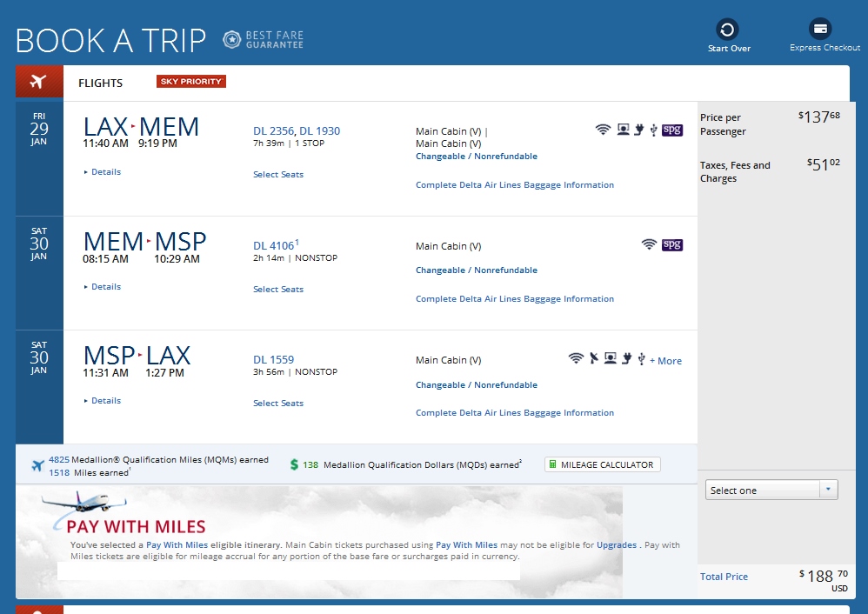The image size is (868, 614).
Task: Click the power outlet icon on LAX-MEM flight
Action: 638,130
